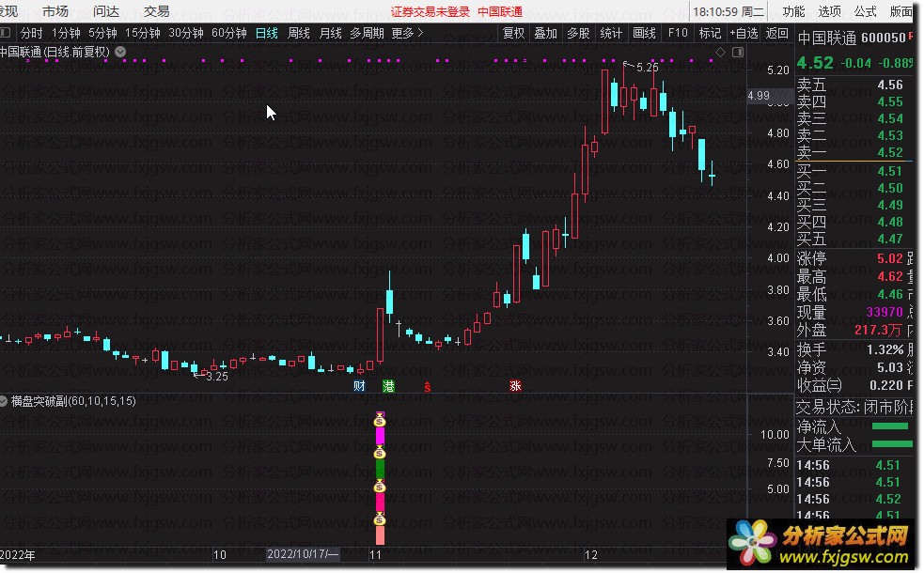Click the 横盘突破副(60,10,15,15) indicator label
The height and width of the screenshot is (573, 924).
(73, 401)
